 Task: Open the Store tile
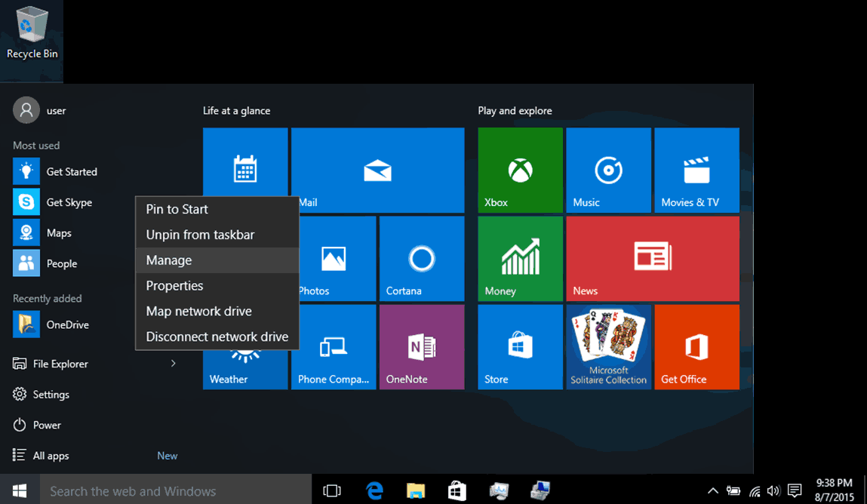pos(521,347)
